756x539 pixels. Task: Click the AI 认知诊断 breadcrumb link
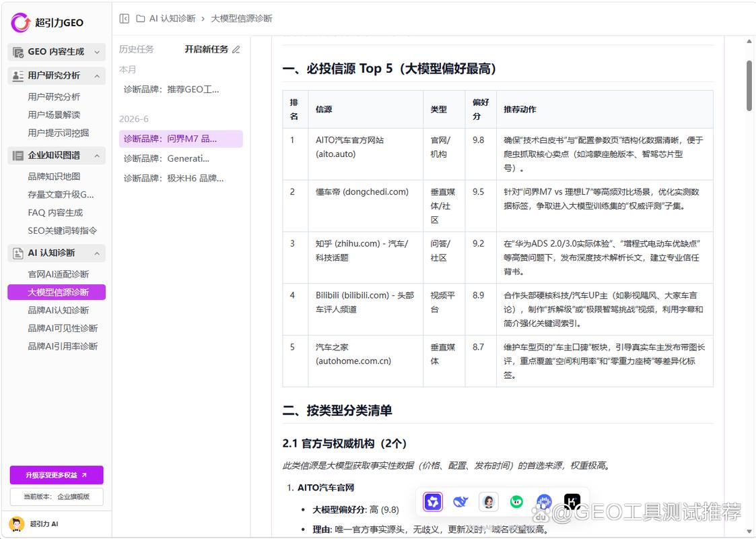pos(172,18)
